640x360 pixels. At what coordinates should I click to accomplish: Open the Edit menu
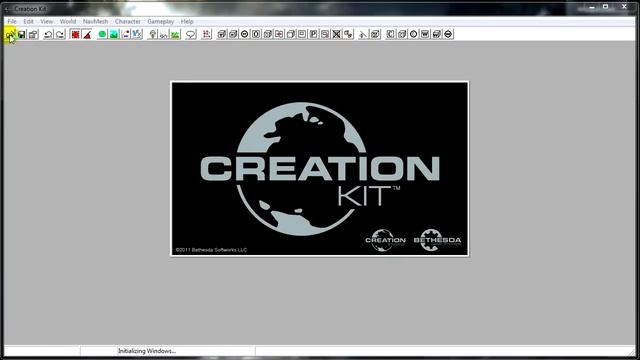(x=28, y=21)
